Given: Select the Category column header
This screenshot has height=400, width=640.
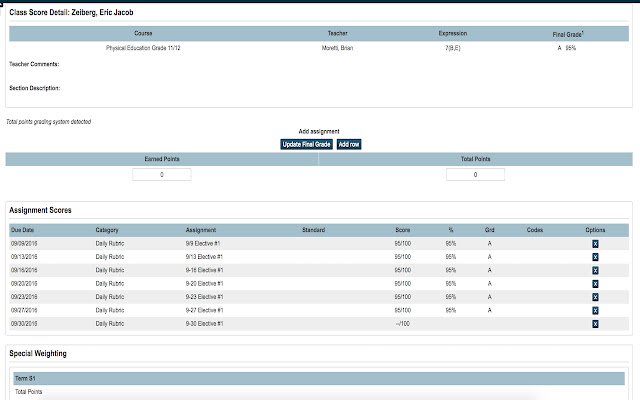Looking at the screenshot, I should [107, 230].
